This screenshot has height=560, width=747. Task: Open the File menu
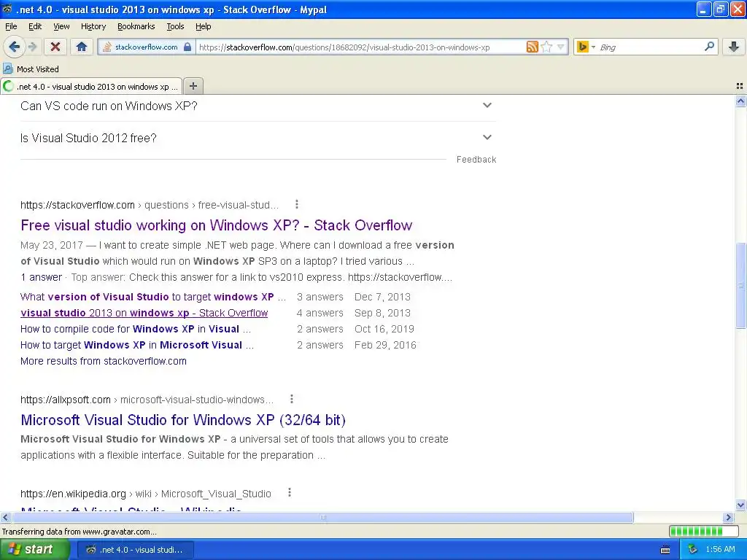tap(11, 26)
